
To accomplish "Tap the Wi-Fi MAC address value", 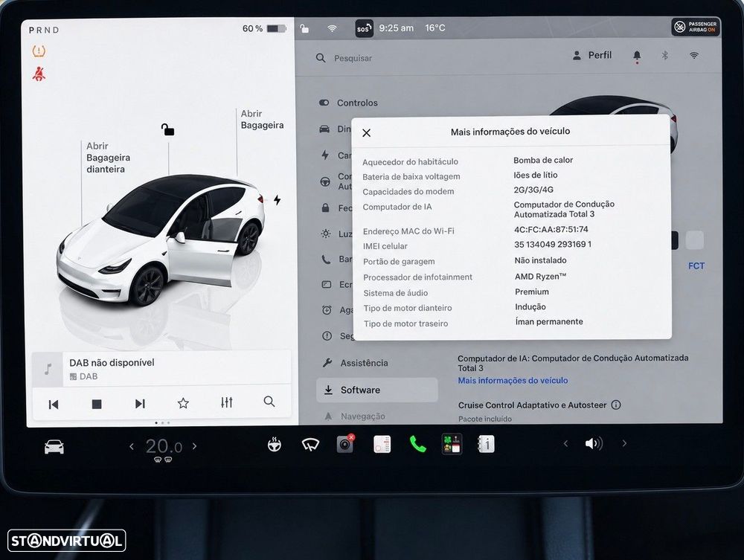I will coord(551,230).
